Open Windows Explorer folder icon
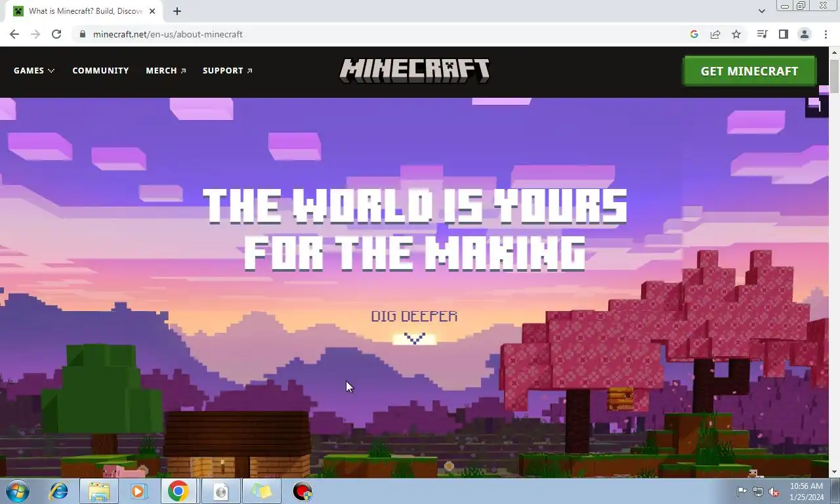Viewport: 840px width, 504px height. pyautogui.click(x=99, y=491)
